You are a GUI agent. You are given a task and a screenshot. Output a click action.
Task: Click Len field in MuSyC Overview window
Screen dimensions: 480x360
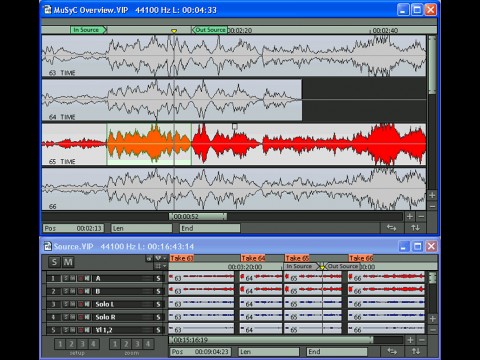(x=141, y=228)
